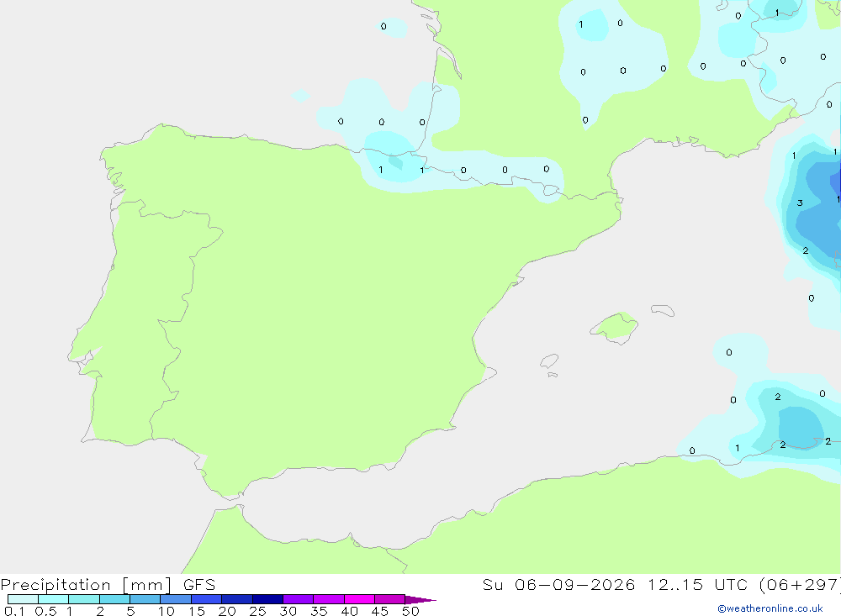
Task: Choose the 40–45 mm legend color swatch
Action: (x=359, y=599)
